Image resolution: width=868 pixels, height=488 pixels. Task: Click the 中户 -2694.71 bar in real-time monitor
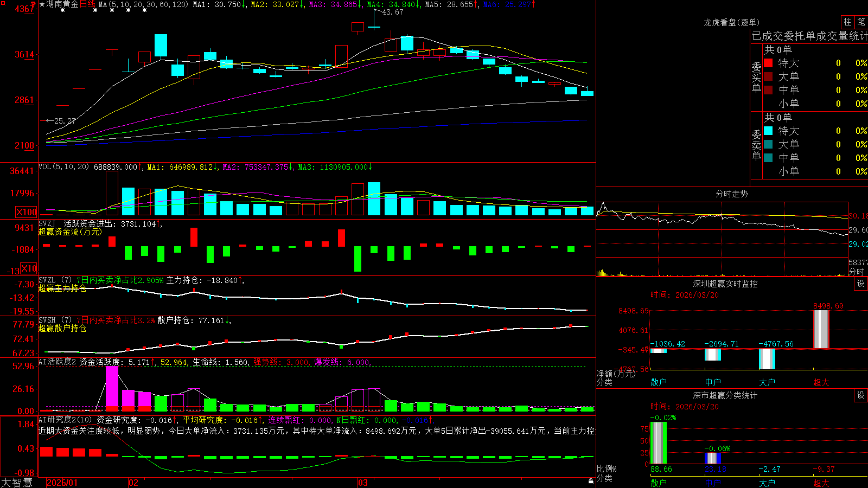(713, 355)
